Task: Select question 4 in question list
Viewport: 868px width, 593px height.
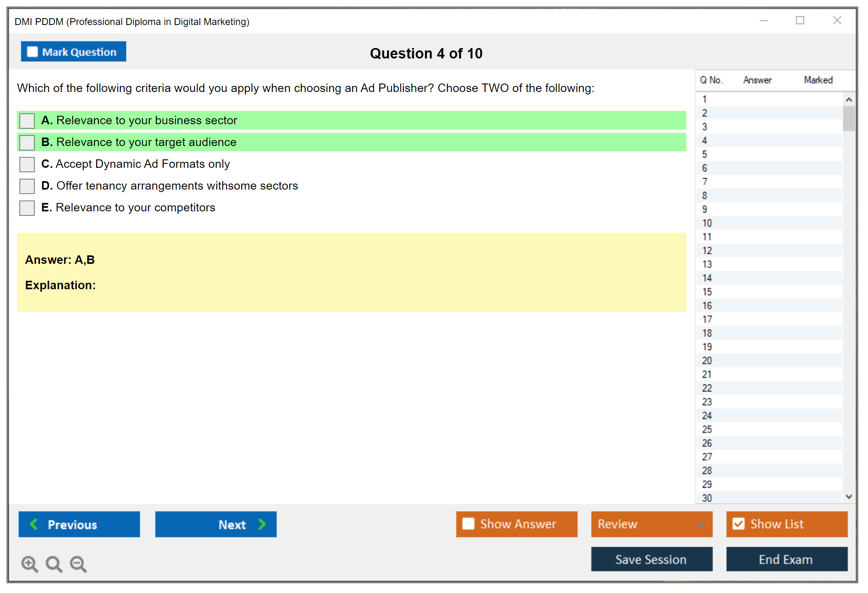Action: [704, 141]
